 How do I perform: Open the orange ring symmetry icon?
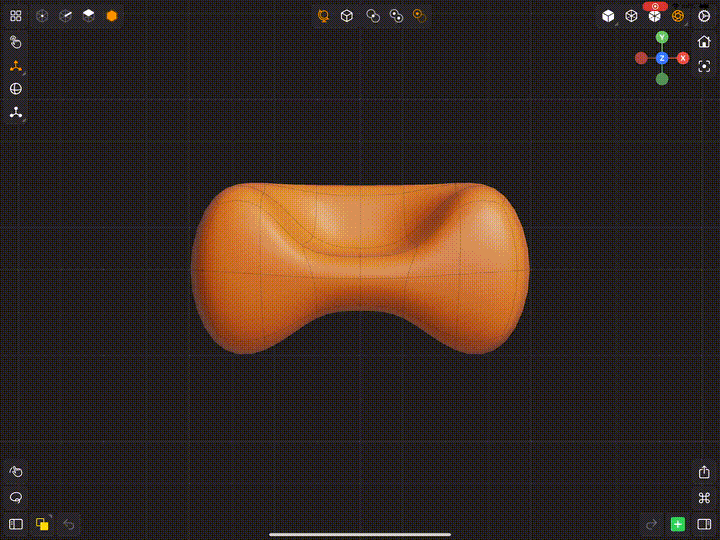678,16
